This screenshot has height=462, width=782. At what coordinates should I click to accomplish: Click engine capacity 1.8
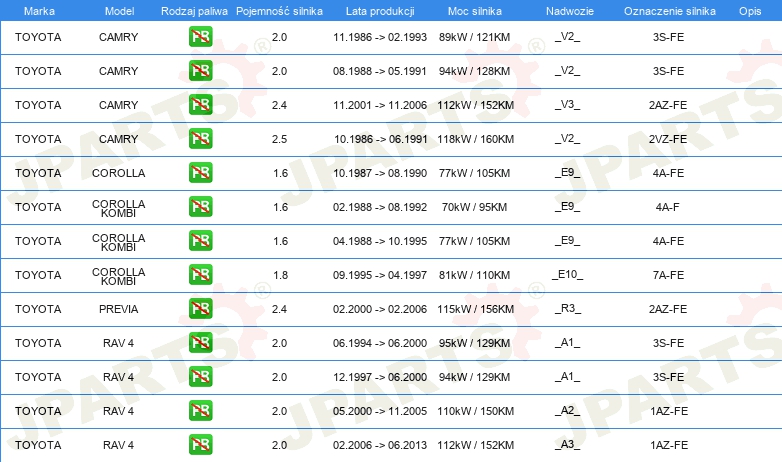[x=280, y=275]
